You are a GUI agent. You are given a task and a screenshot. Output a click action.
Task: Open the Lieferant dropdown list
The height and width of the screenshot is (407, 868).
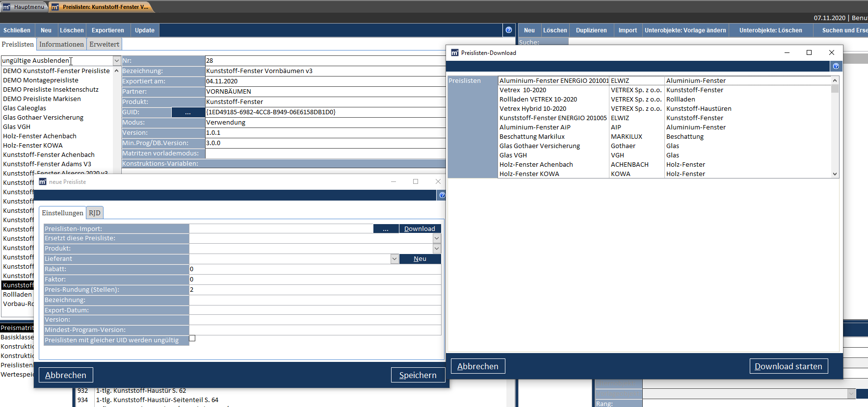395,259
